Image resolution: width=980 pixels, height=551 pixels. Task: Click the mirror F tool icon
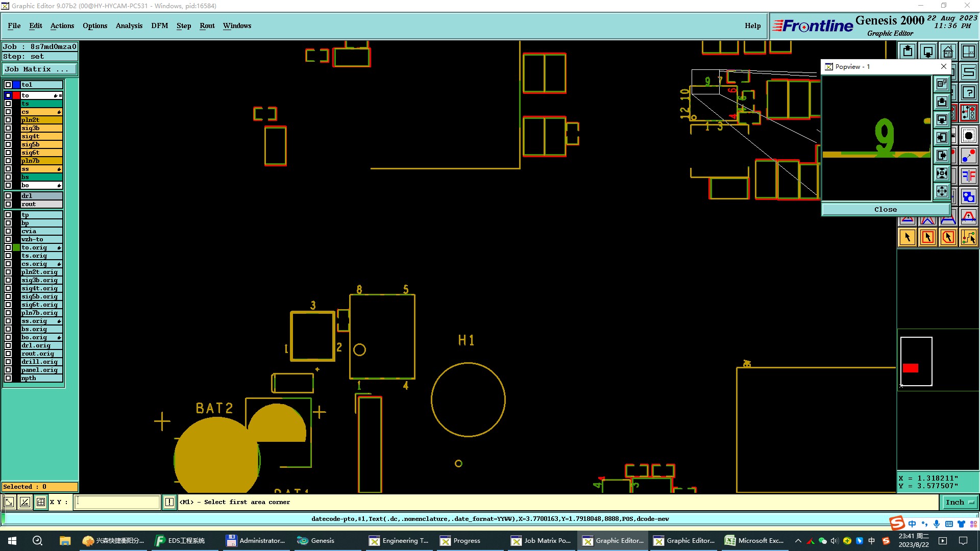coord(968,176)
